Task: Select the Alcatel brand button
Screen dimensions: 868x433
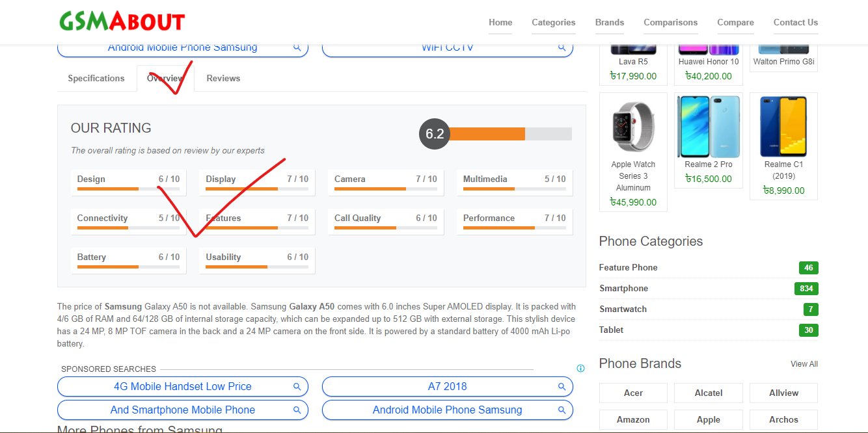Action: (x=708, y=393)
